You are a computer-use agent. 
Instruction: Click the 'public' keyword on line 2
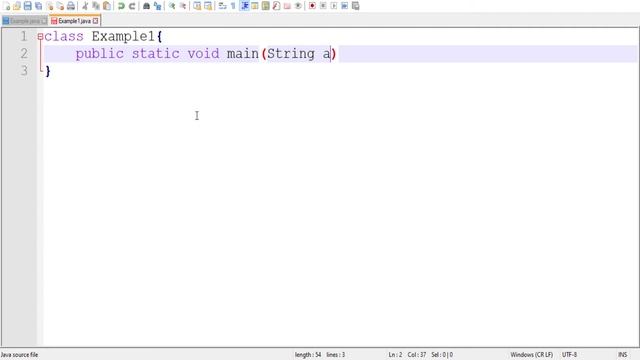tap(100, 53)
